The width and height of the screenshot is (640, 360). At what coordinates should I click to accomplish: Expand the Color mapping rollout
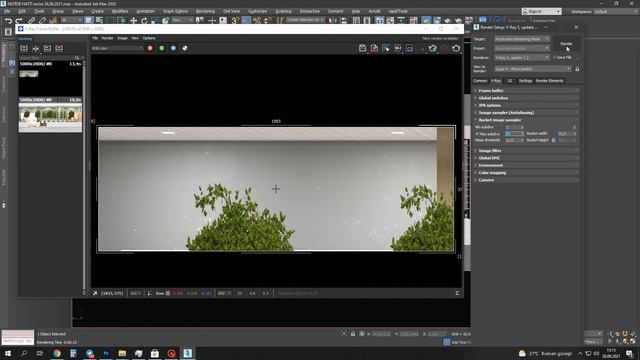tap(526, 173)
